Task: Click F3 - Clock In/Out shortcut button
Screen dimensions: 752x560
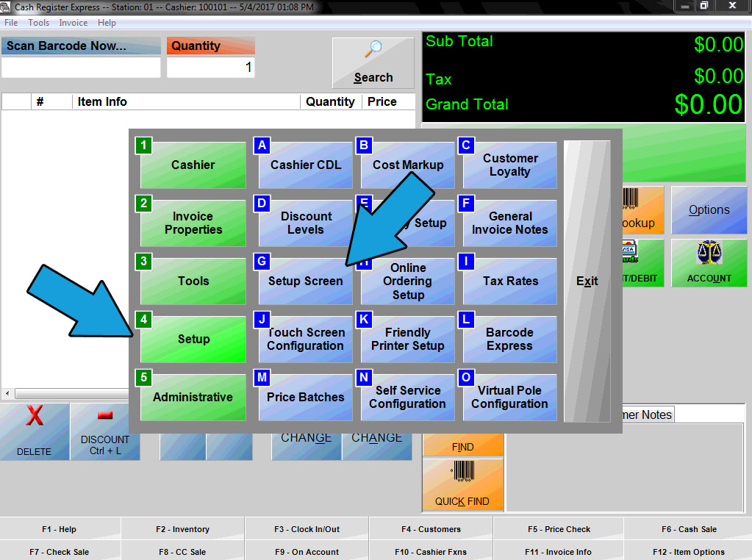Action: [307, 529]
